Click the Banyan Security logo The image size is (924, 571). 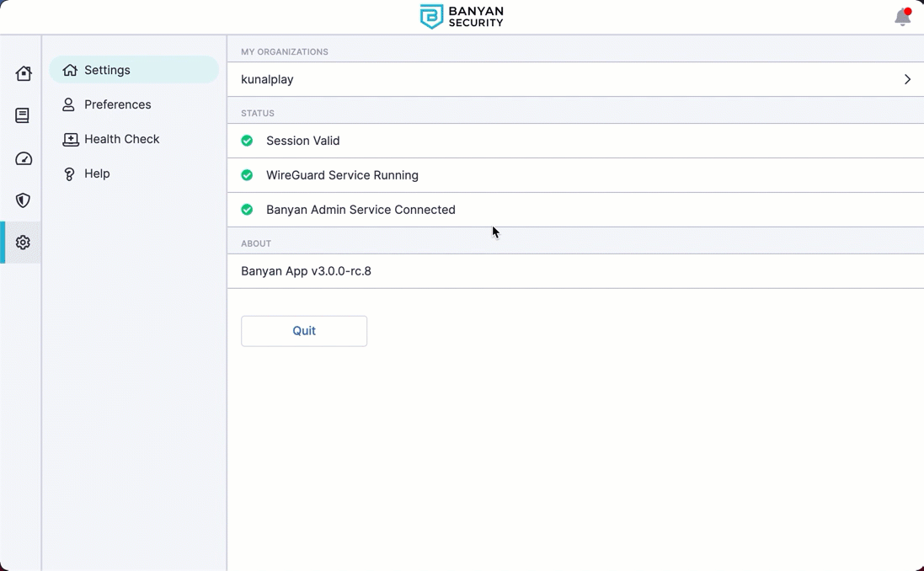pyautogui.click(x=462, y=17)
